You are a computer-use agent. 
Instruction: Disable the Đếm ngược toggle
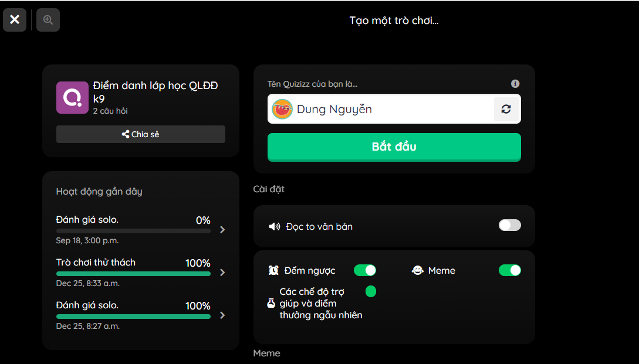click(365, 270)
